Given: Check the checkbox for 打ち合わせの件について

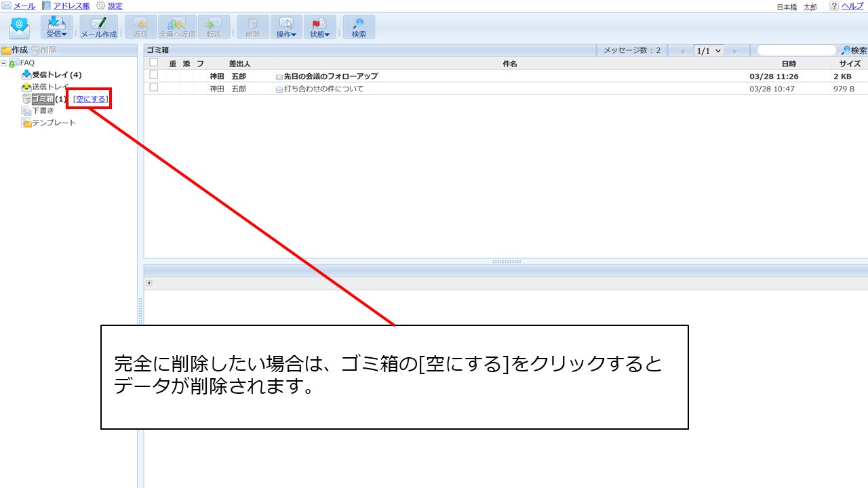Looking at the screenshot, I should (x=153, y=88).
